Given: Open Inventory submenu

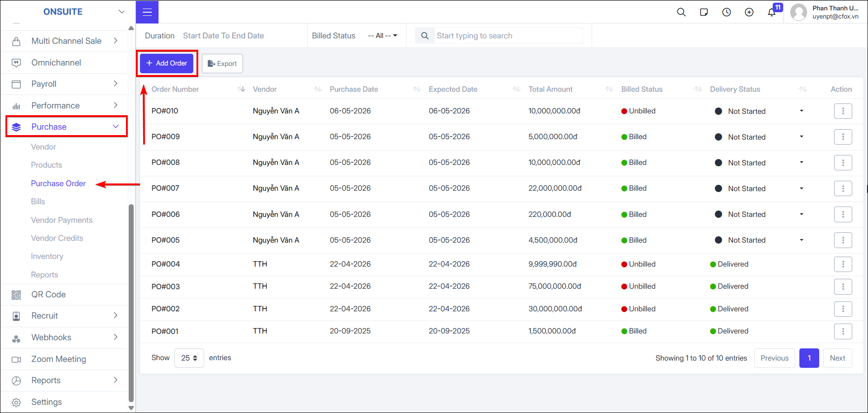Looking at the screenshot, I should pyautogui.click(x=47, y=256).
